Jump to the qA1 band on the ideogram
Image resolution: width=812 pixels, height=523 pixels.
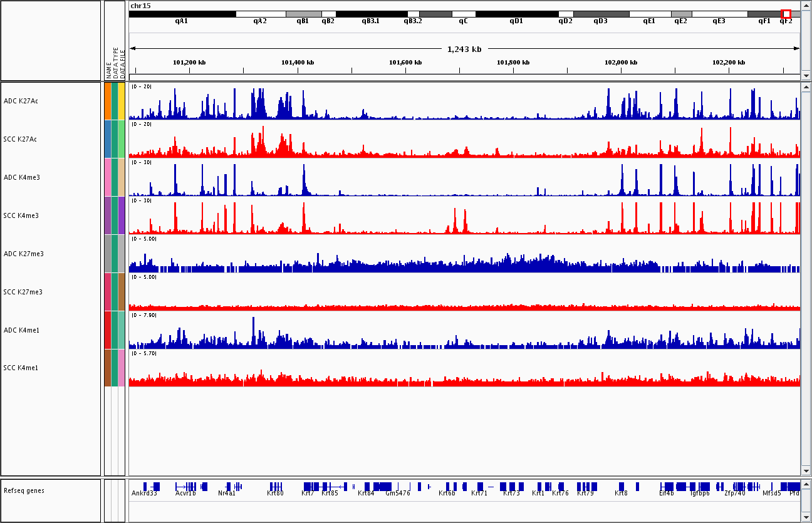coord(182,14)
